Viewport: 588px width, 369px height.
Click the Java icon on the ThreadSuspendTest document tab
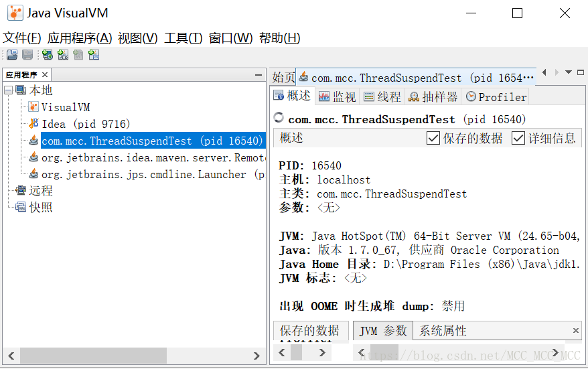[x=303, y=77]
